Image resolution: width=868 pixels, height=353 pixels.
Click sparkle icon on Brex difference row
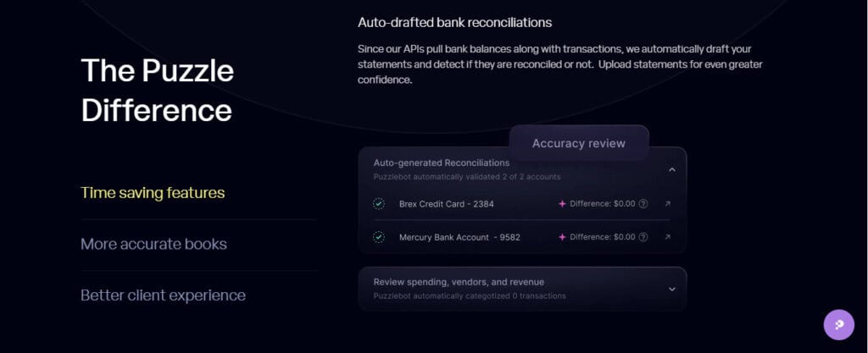562,204
